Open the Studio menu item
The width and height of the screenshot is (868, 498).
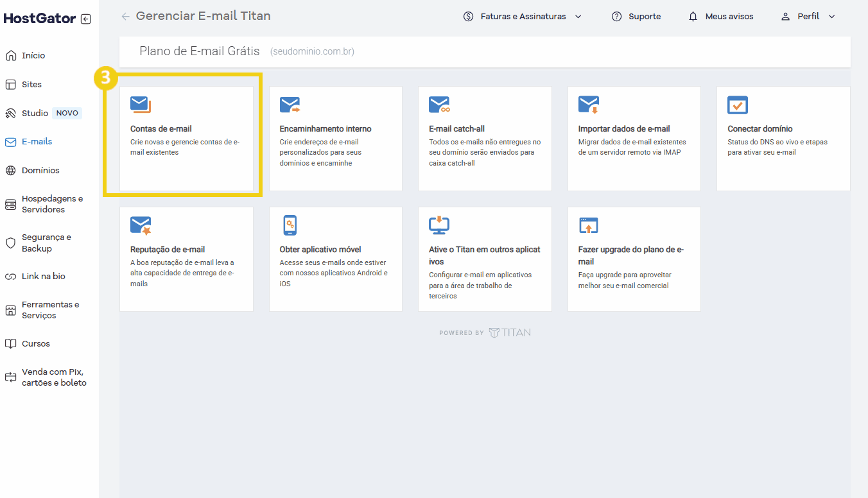pos(35,114)
